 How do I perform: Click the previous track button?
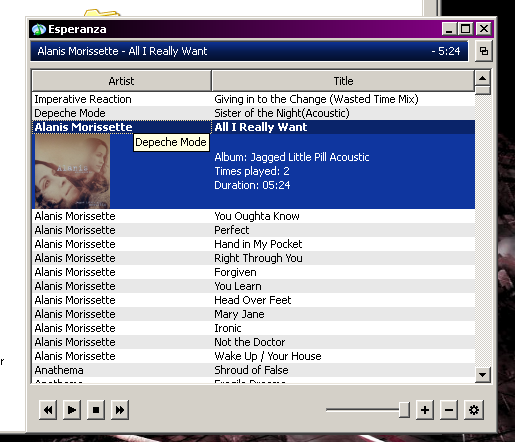coord(48,410)
